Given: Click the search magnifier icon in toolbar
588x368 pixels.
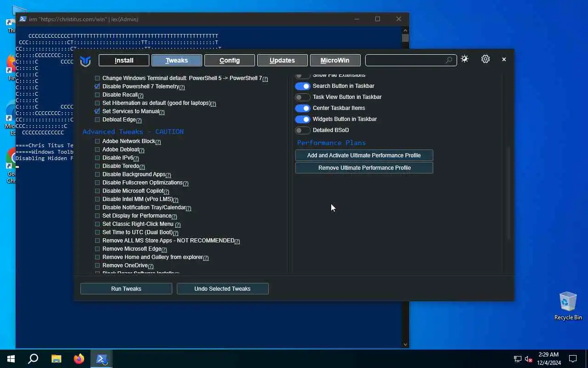Looking at the screenshot, I should [x=449, y=60].
